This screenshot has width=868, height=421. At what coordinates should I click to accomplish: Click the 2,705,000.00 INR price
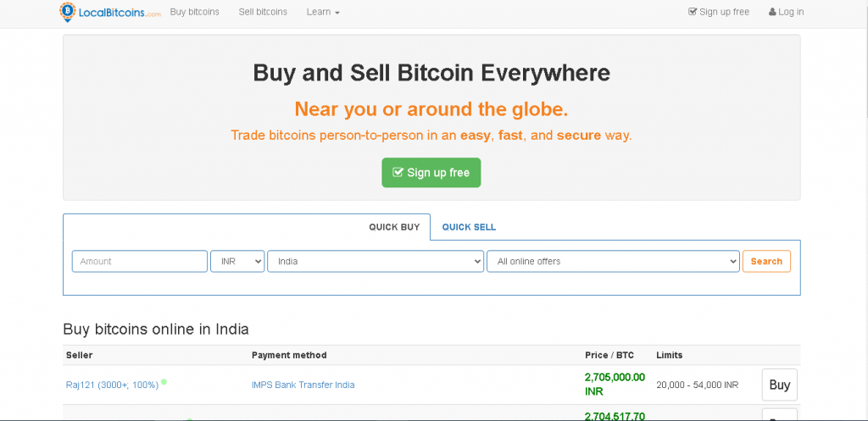click(615, 385)
